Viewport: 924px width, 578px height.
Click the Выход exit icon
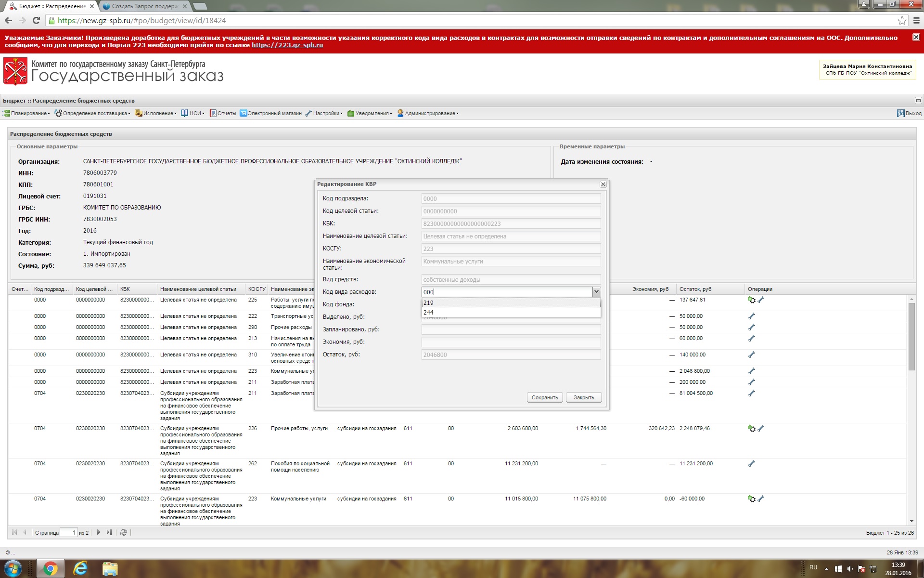tap(900, 113)
